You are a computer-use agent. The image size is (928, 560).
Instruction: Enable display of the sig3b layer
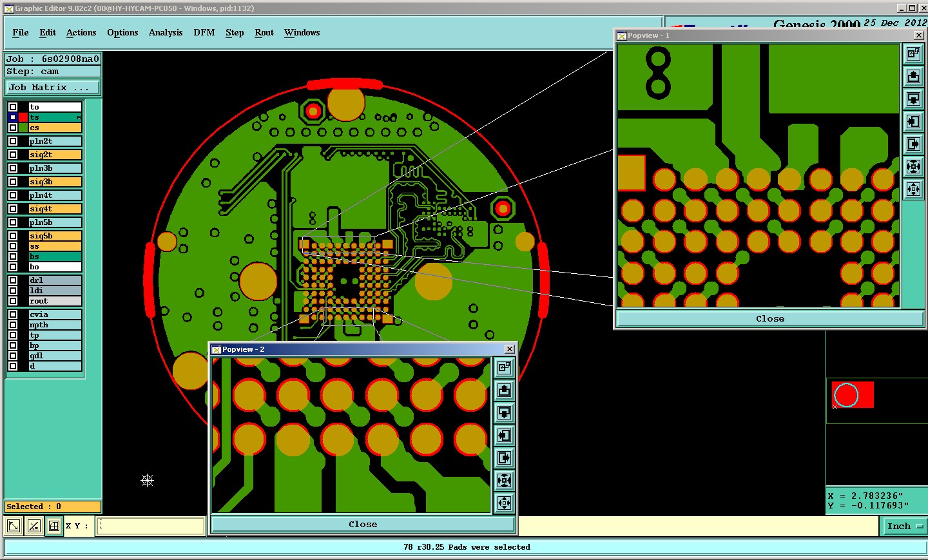pos(13,182)
